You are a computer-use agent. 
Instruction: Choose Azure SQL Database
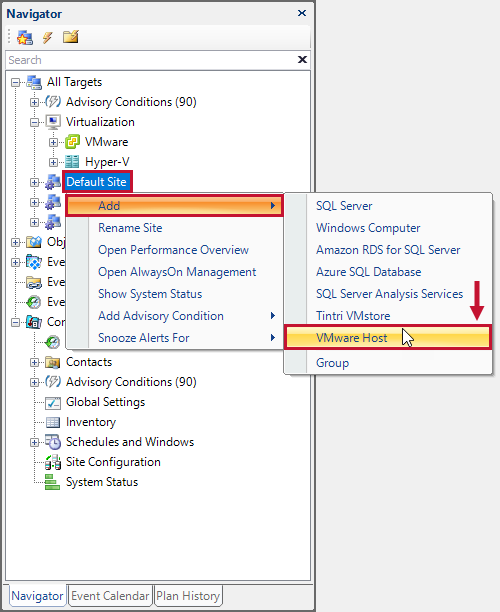388,272
